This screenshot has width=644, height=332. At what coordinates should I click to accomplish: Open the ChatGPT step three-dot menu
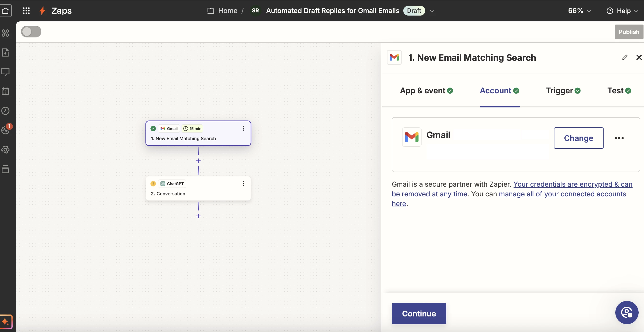click(243, 183)
